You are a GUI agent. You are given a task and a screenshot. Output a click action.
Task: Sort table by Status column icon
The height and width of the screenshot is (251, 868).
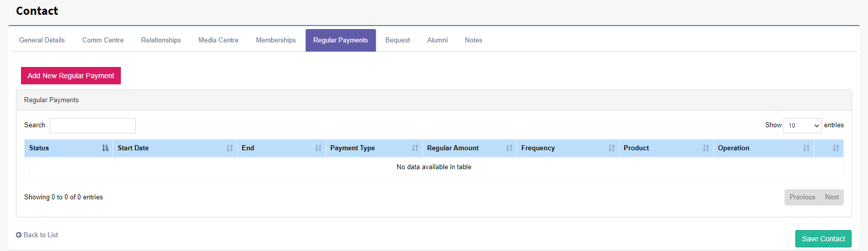click(105, 148)
